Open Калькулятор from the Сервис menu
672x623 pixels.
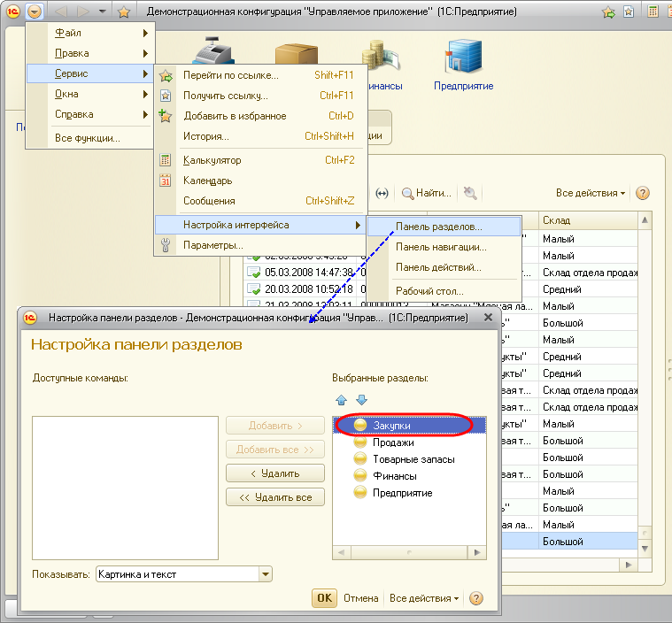tap(212, 160)
